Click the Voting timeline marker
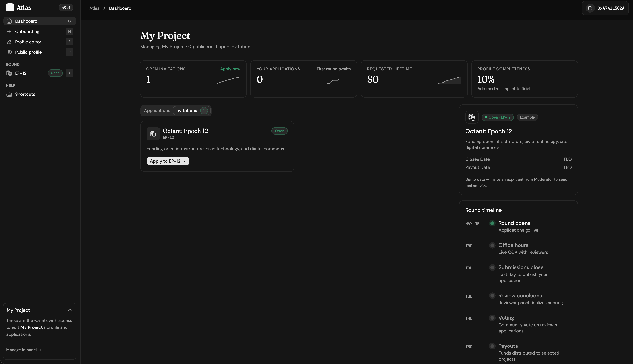 click(492, 318)
